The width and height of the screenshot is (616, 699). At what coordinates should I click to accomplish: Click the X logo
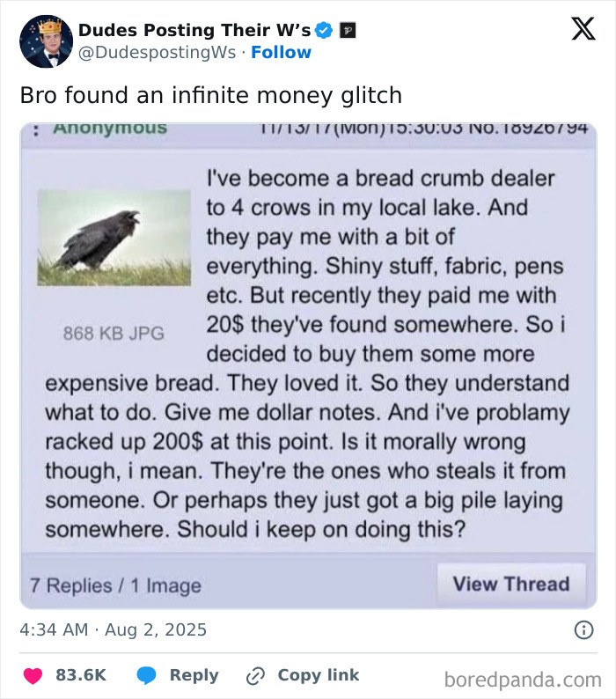coord(583,30)
